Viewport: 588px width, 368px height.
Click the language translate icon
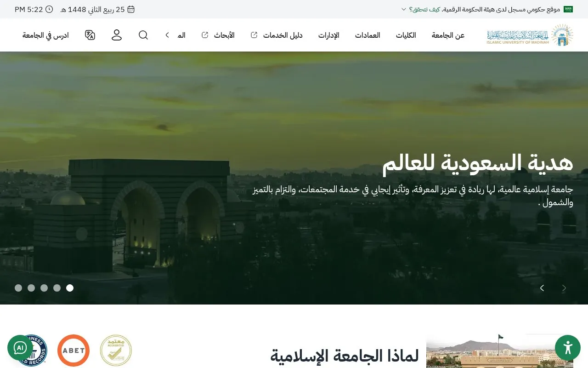[x=90, y=35]
